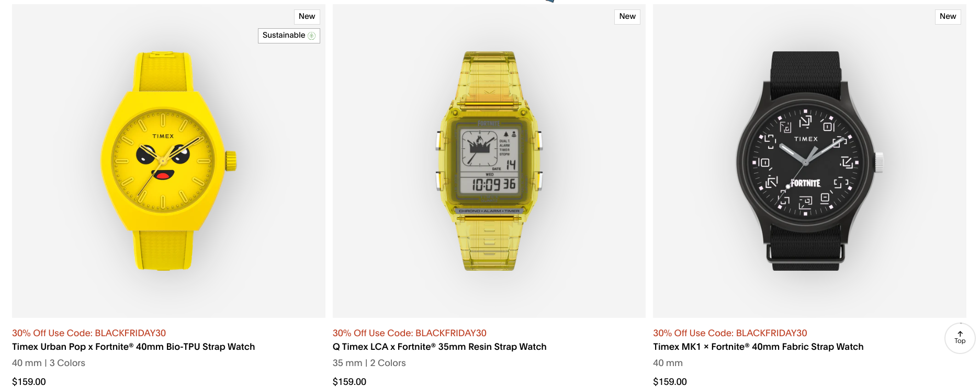The image size is (980, 387).
Task: Click the "35 mm | 2 Colors" text
Action: pos(369,363)
